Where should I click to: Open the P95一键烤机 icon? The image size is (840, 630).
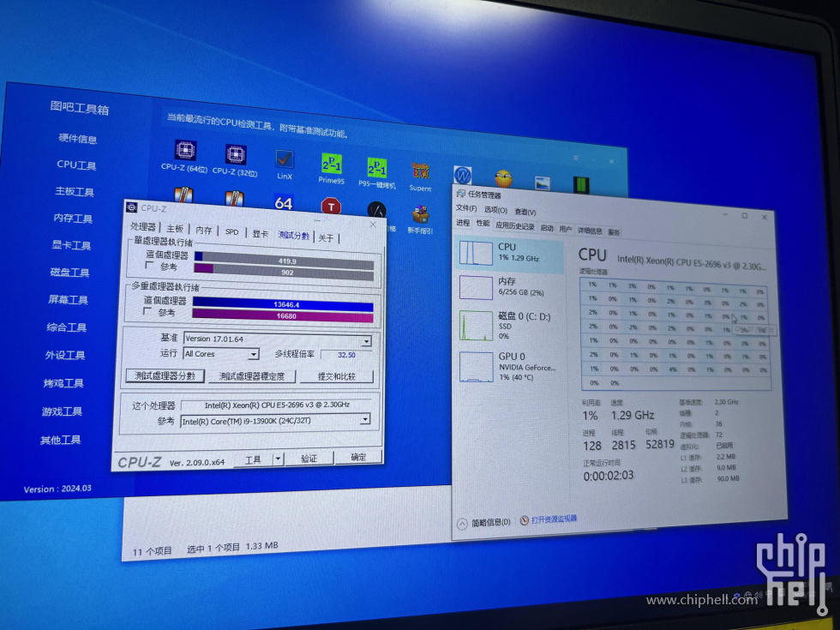coord(376,168)
